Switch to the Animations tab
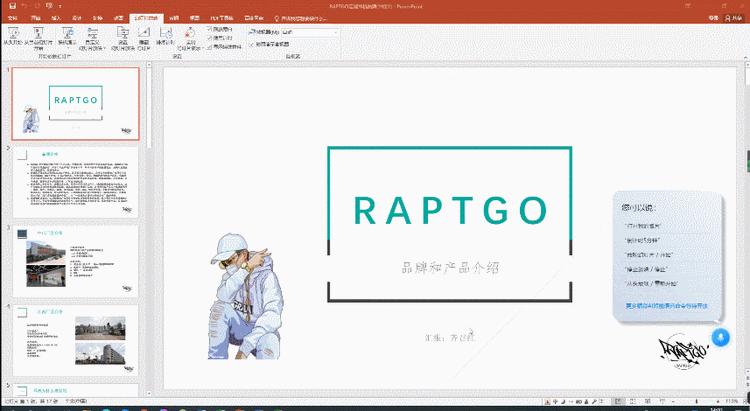The image size is (750, 411). coord(119,18)
